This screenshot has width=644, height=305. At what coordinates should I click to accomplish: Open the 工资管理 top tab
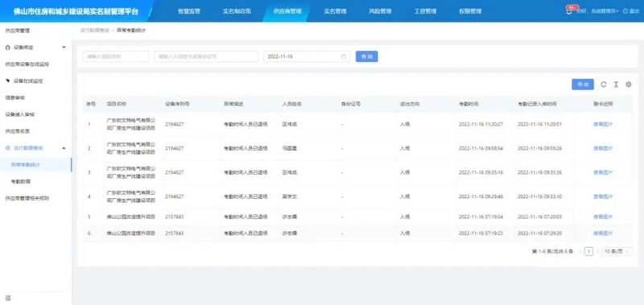(425, 11)
